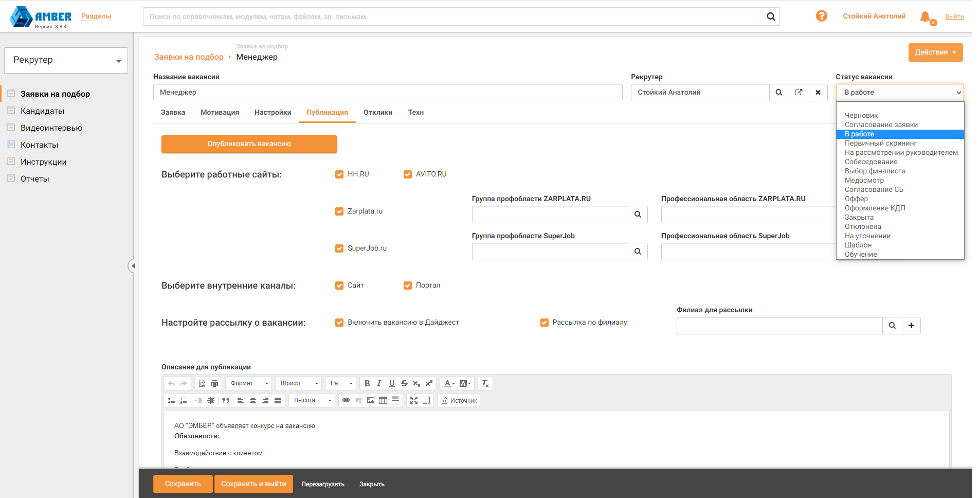Click the global search magnifier icon

click(x=771, y=16)
